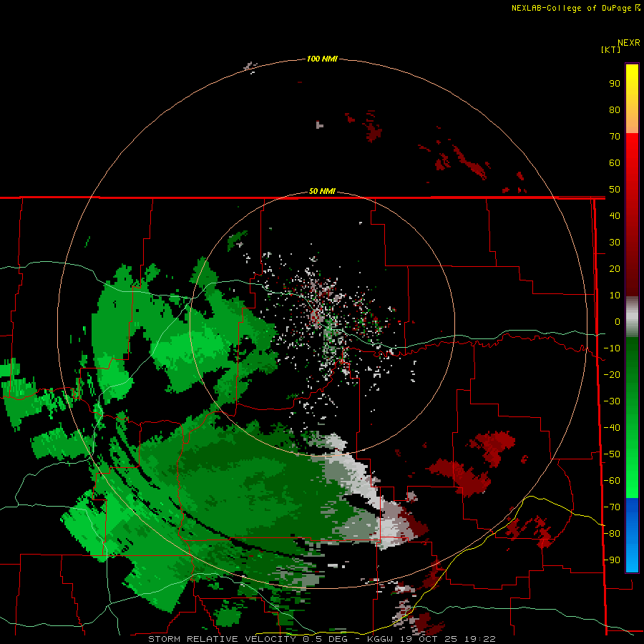The image size is (644, 644).
Task: Click the 19:22 timestamp in bottom caption
Action: 479,639
